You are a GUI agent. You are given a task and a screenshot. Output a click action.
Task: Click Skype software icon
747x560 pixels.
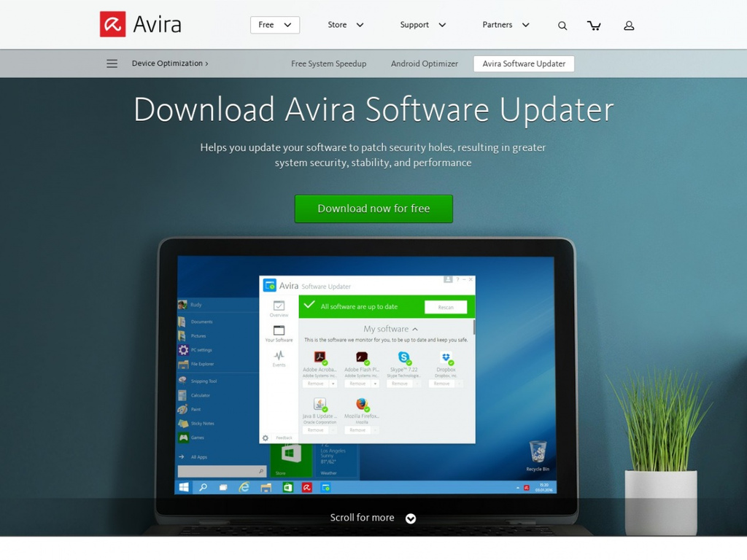[x=404, y=357]
